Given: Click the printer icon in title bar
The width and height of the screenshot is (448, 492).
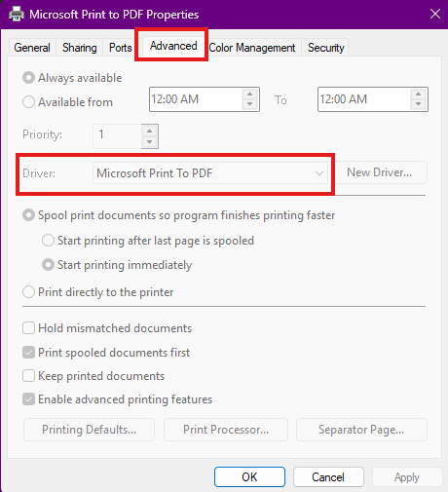Looking at the screenshot, I should tap(17, 14).
